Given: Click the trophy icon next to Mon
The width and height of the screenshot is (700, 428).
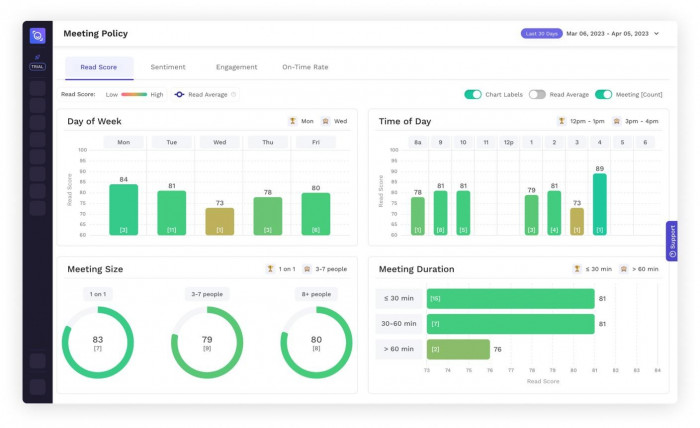Looking at the screenshot, I should tap(293, 121).
